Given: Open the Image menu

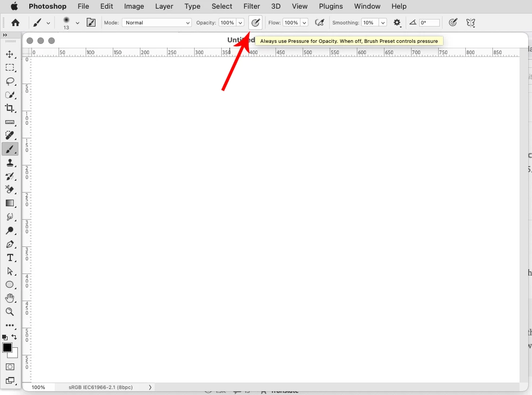Looking at the screenshot, I should tap(134, 7).
